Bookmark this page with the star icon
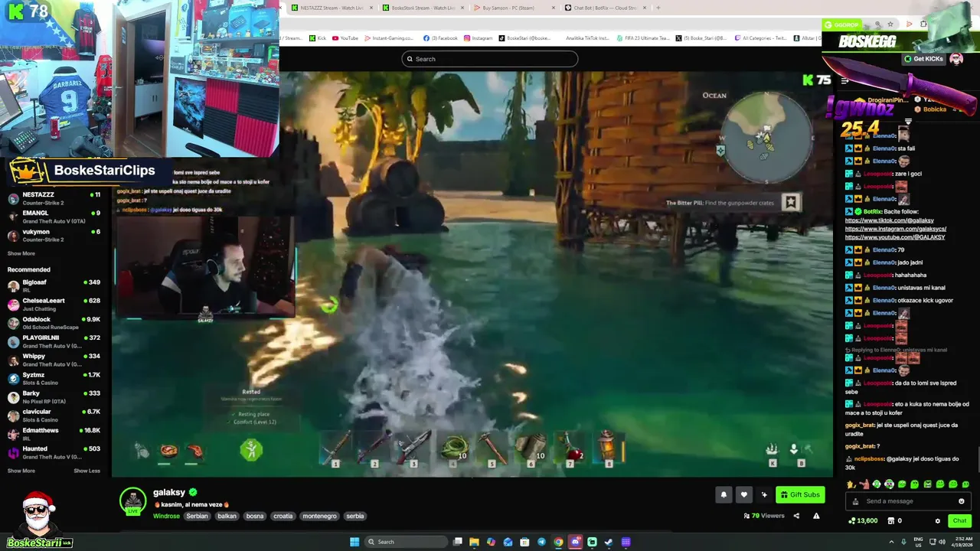Image resolution: width=980 pixels, height=551 pixels. pos(890,24)
